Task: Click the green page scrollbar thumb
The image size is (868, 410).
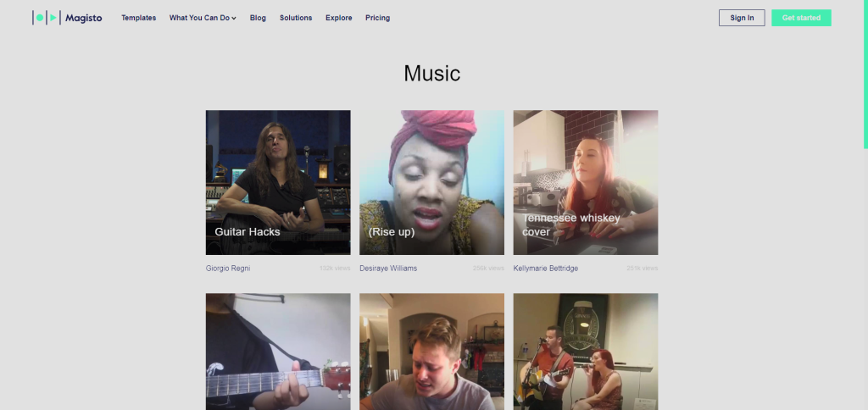Action: tap(865, 75)
